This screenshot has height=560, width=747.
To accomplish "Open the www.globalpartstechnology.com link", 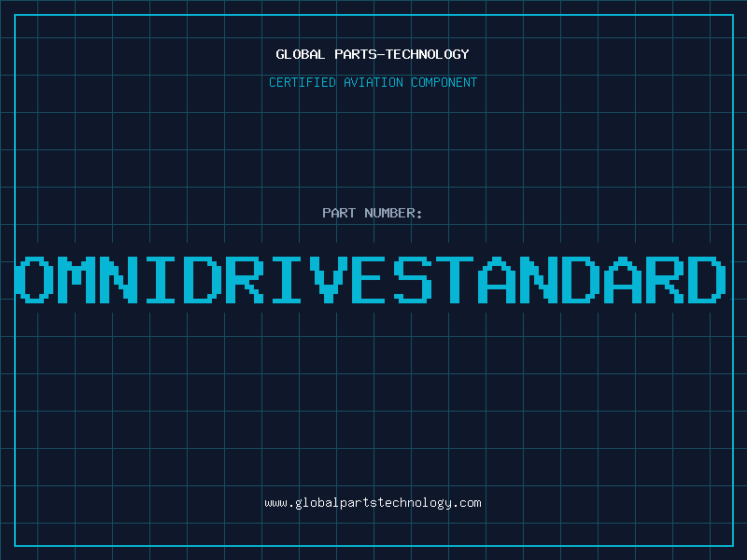I will pos(373,503).
